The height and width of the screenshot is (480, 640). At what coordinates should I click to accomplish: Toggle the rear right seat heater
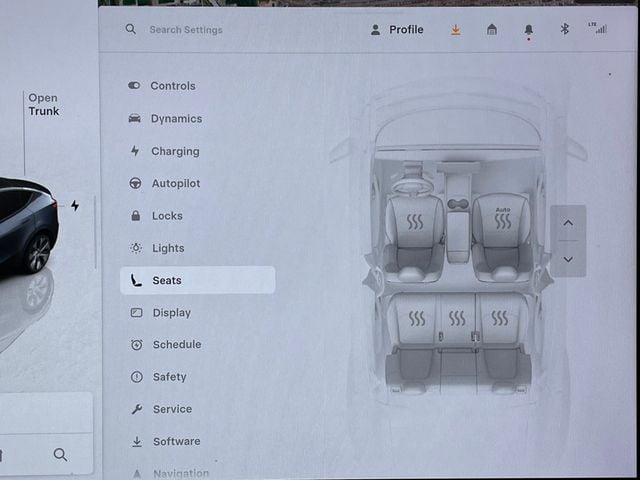tap(499, 319)
